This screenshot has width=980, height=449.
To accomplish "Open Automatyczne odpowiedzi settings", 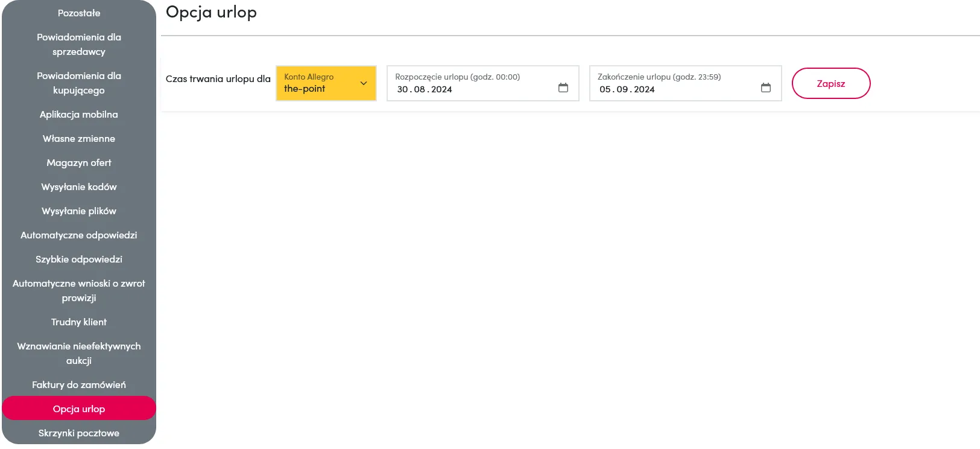I will pyautogui.click(x=79, y=235).
